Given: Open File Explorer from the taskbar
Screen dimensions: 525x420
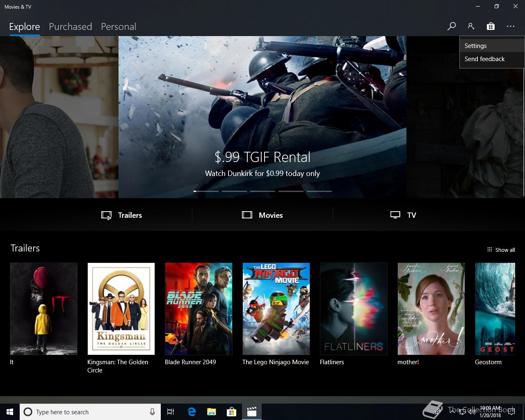Looking at the screenshot, I should point(211,412).
